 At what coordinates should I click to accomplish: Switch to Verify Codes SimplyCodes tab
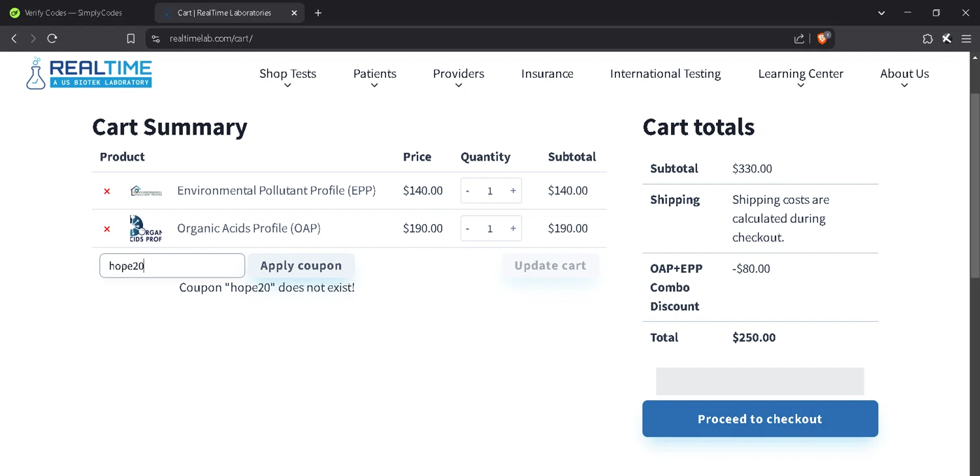[73, 13]
